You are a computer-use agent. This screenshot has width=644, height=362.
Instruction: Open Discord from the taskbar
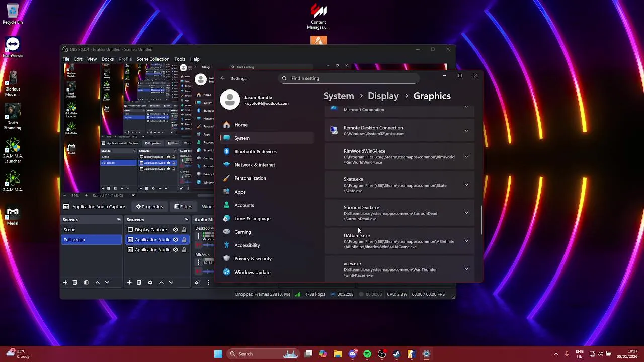(x=353, y=354)
